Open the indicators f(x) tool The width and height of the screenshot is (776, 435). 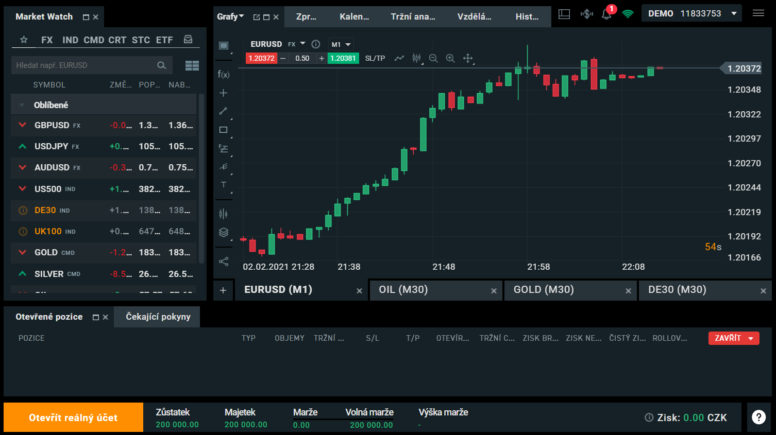[x=223, y=74]
